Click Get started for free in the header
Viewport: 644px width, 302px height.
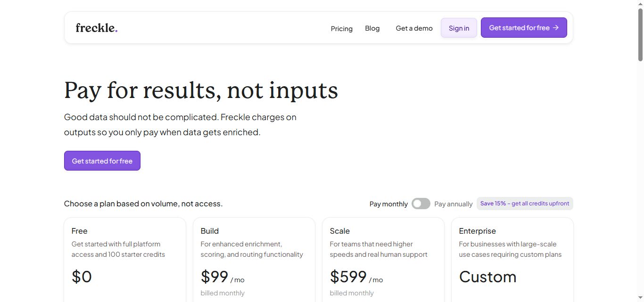pos(519,27)
